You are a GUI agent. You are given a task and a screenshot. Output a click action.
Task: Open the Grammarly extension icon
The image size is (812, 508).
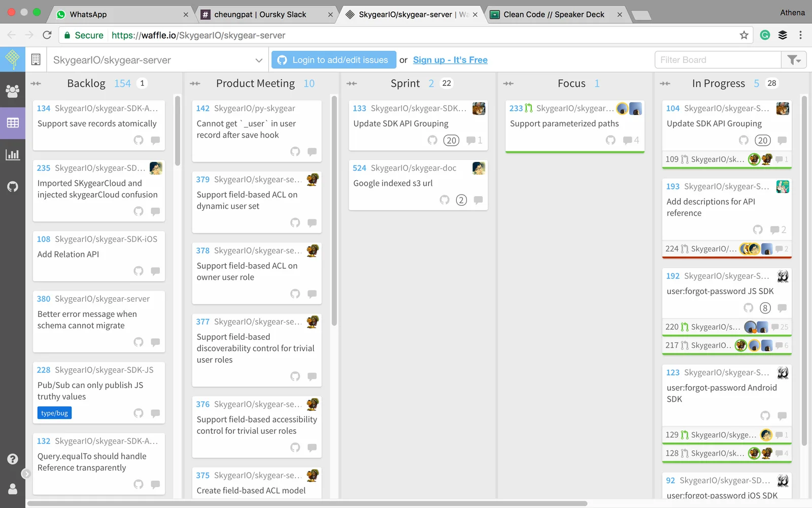pyautogui.click(x=765, y=35)
